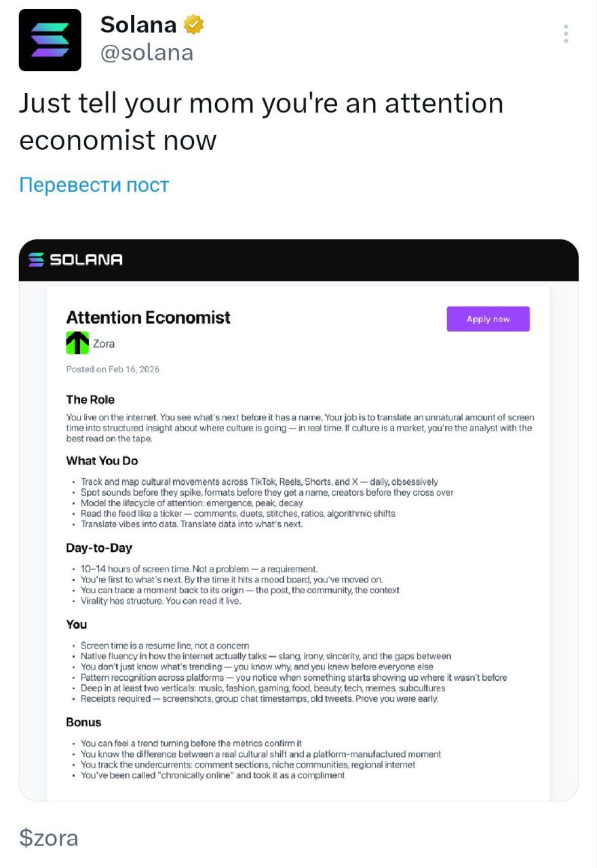Click the gold verified badge
Image resolution: width=597 pixels, height=868 pixels.
[194, 25]
